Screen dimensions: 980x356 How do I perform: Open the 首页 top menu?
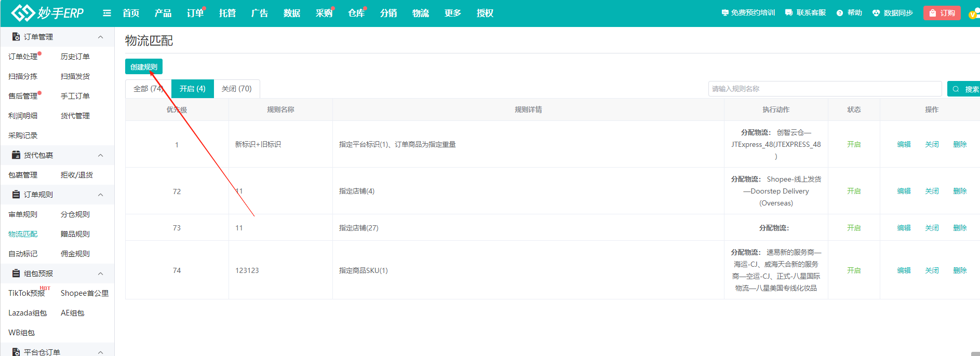(131, 13)
